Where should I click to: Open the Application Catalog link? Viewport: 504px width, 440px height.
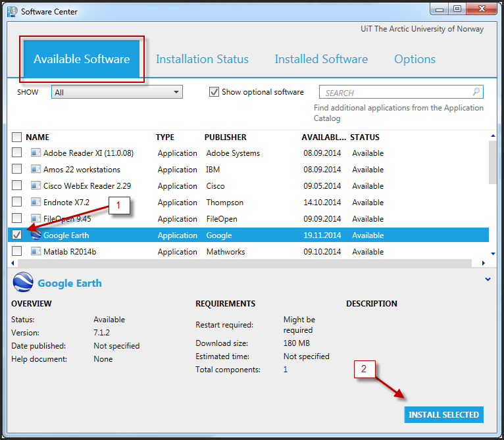pos(399,113)
